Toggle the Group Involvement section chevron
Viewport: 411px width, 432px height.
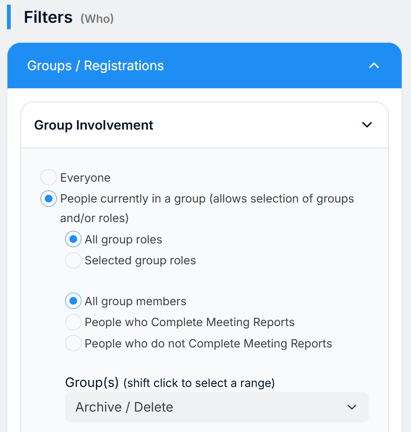367,125
